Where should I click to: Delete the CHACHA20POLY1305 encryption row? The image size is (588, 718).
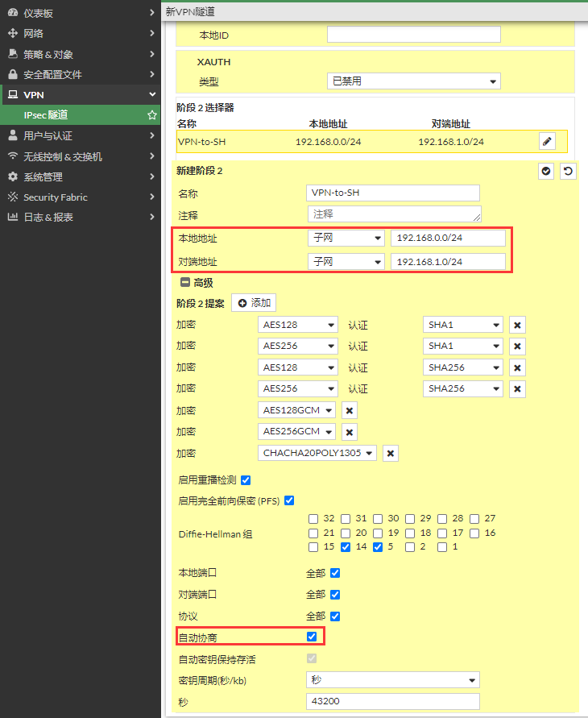coord(391,453)
